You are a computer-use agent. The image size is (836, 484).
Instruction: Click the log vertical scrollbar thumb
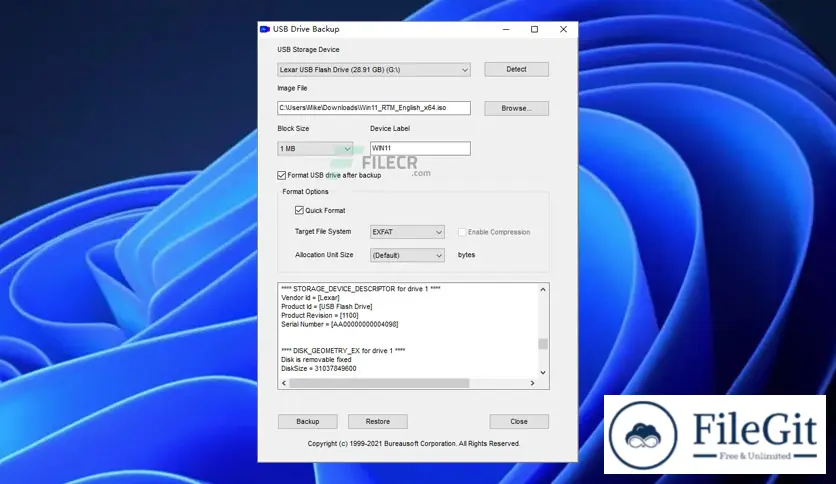(543, 344)
